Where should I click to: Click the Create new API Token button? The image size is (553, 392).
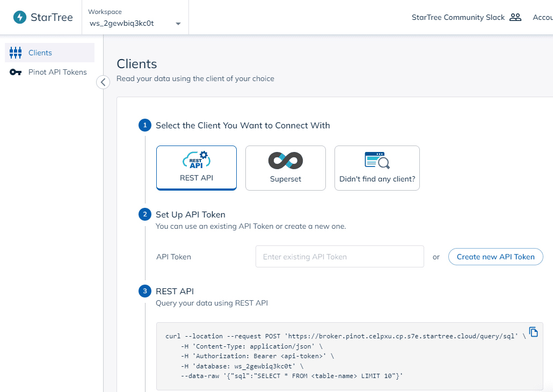click(x=495, y=256)
